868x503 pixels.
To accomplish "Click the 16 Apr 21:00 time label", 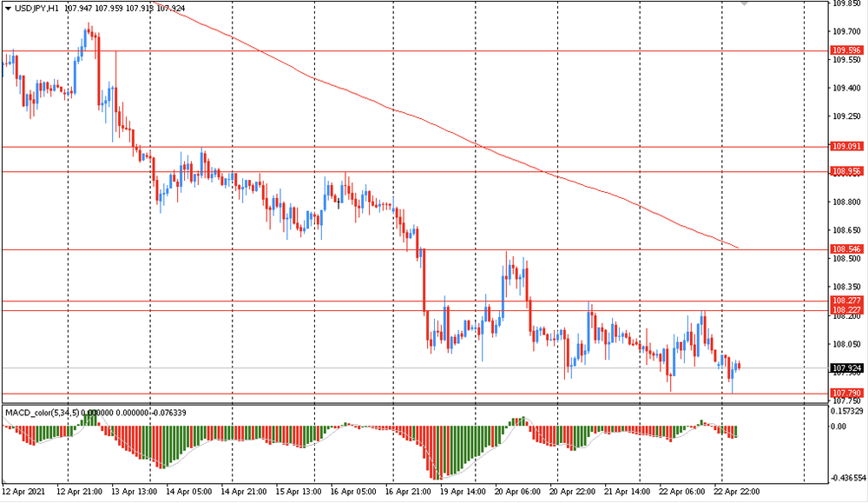I will tap(408, 492).
